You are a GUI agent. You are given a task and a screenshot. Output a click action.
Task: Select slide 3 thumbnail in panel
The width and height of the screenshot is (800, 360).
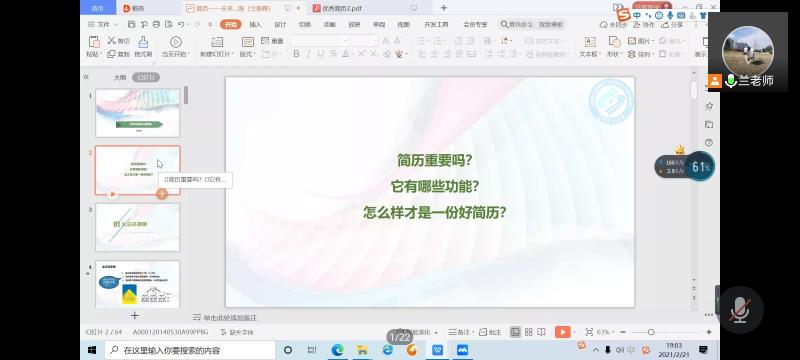(x=138, y=227)
